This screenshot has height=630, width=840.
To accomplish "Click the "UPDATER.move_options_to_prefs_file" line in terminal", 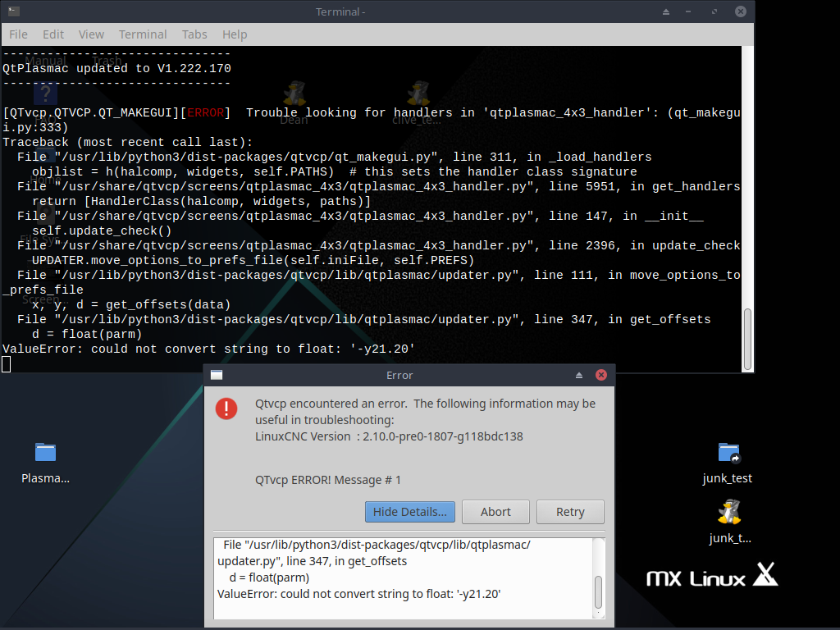I will [253, 260].
